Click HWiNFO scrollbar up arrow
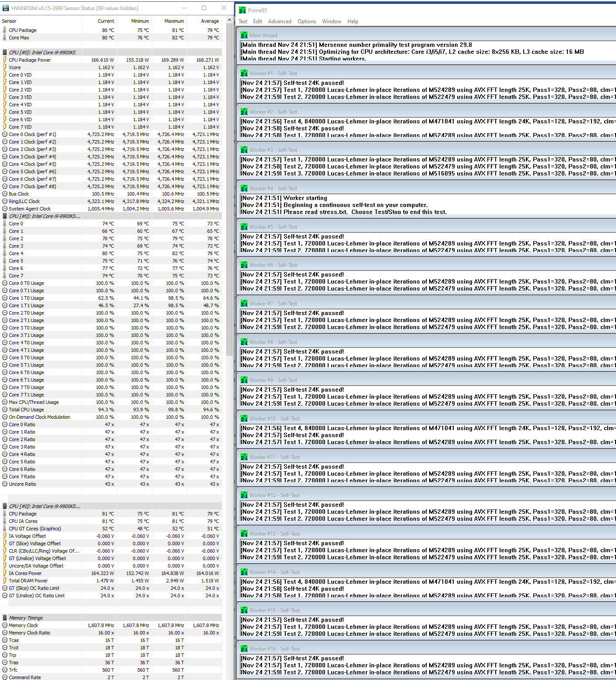The image size is (616, 680). pos(229,20)
